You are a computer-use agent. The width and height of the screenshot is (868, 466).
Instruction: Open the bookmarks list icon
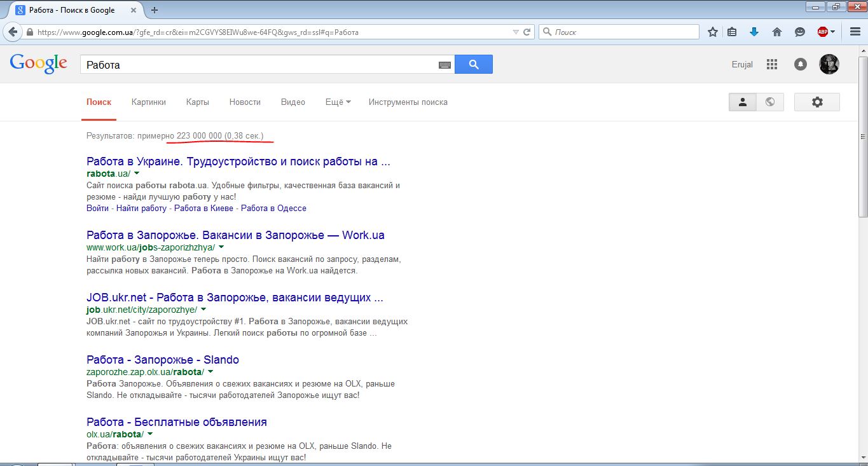732,32
